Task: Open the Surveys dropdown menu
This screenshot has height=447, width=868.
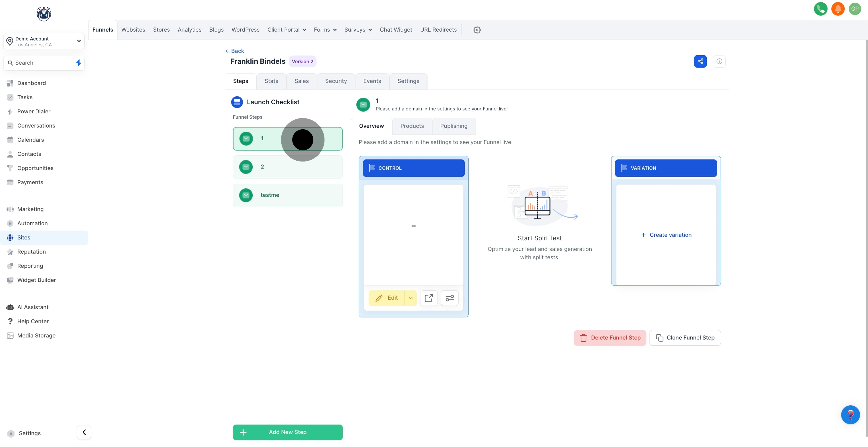Action: [358, 30]
